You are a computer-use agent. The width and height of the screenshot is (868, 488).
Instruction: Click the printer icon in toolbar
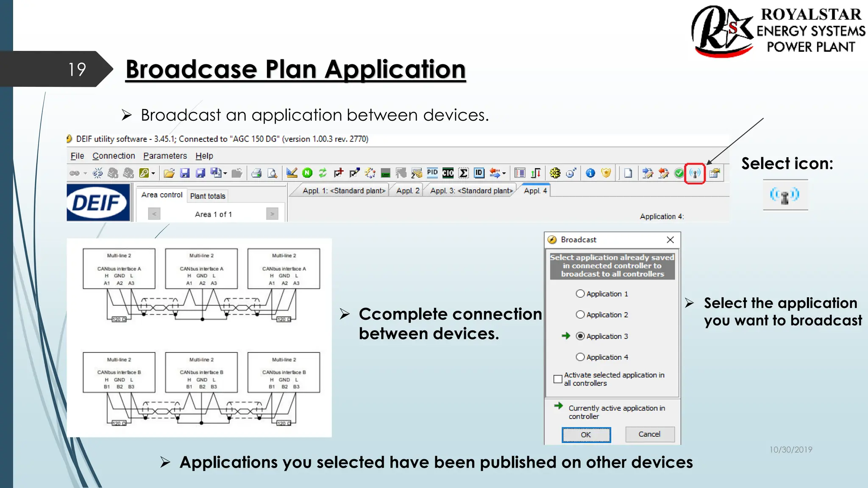pyautogui.click(x=256, y=173)
